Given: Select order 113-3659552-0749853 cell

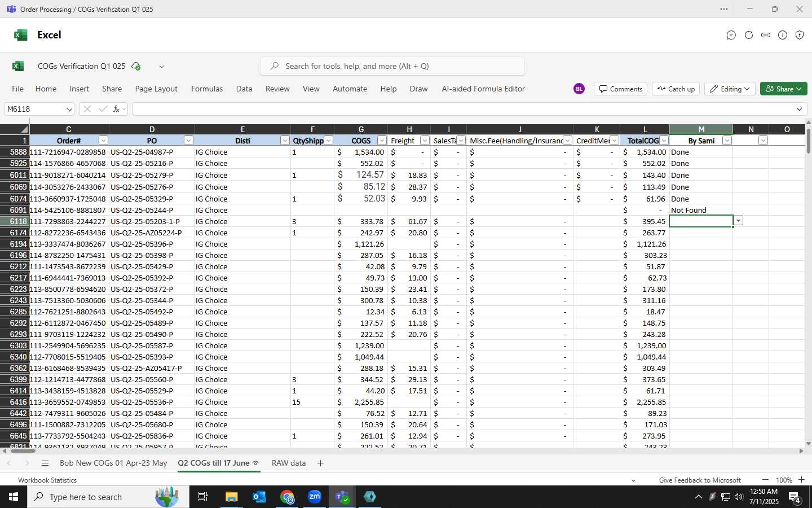Looking at the screenshot, I should pyautogui.click(x=69, y=402).
